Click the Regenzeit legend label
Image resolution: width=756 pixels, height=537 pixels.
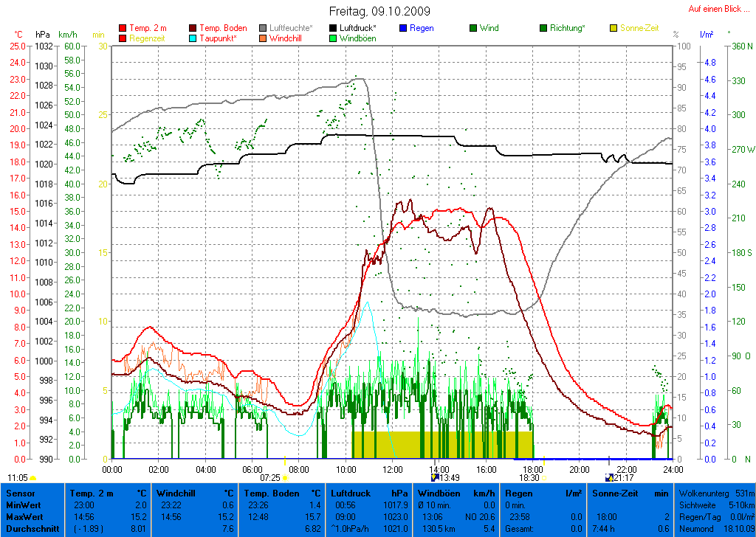(x=148, y=38)
